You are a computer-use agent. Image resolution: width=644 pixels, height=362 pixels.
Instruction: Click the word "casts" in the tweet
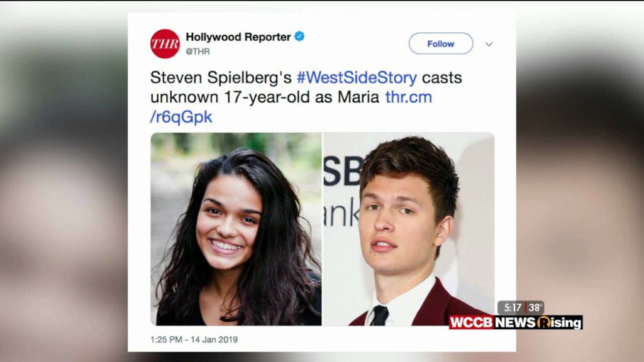coord(442,77)
